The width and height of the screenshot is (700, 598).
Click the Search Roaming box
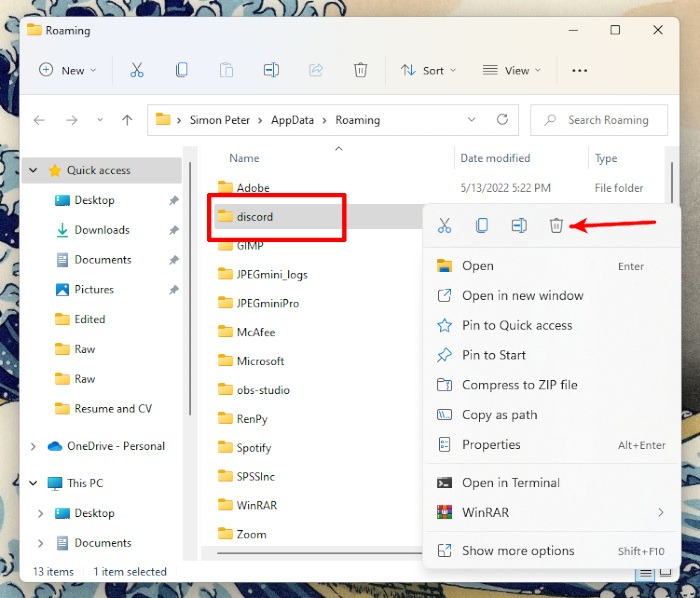pos(599,120)
